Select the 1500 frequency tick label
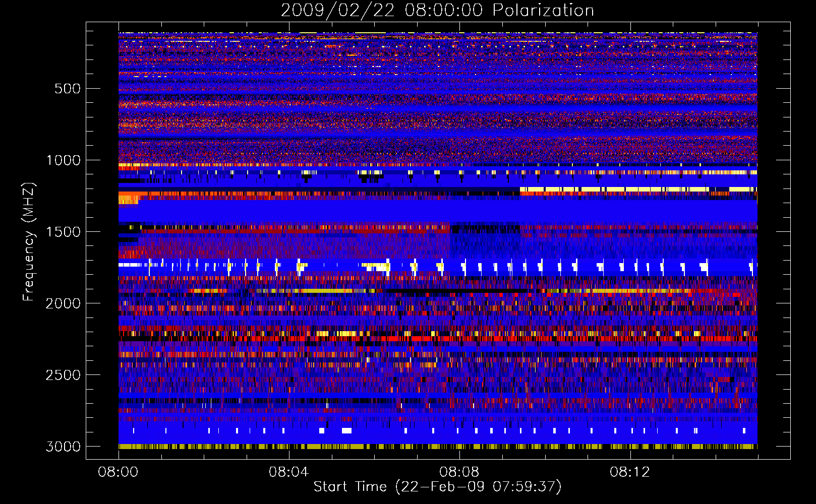Viewport: 816px width, 504px height. (64, 232)
